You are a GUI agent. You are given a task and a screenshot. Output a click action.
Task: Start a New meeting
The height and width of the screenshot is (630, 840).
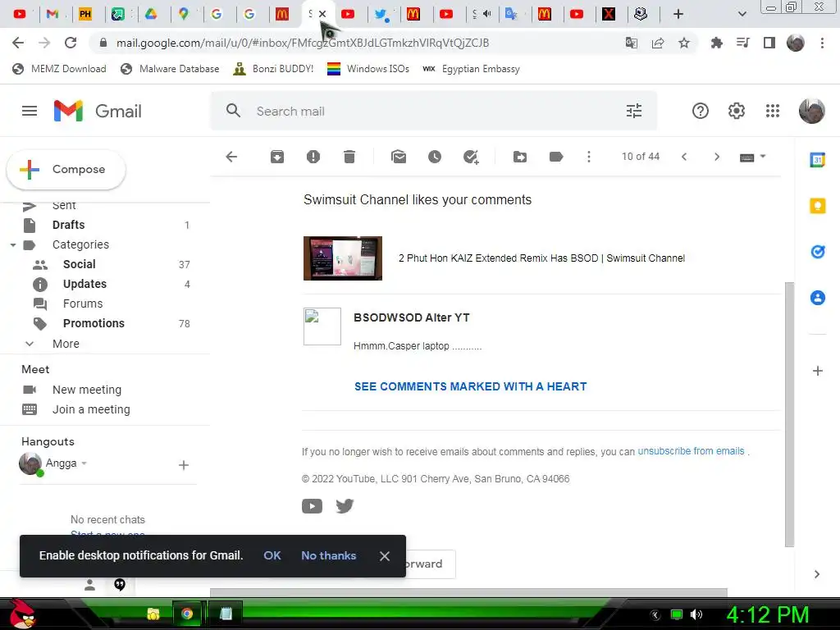(87, 390)
